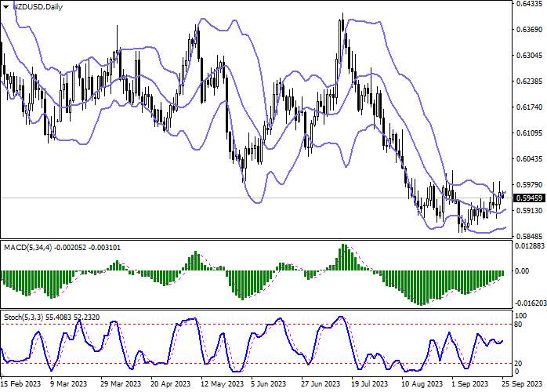Click the 0.61740 price scale value
Viewport: 547px width, 392px height.
click(x=529, y=107)
